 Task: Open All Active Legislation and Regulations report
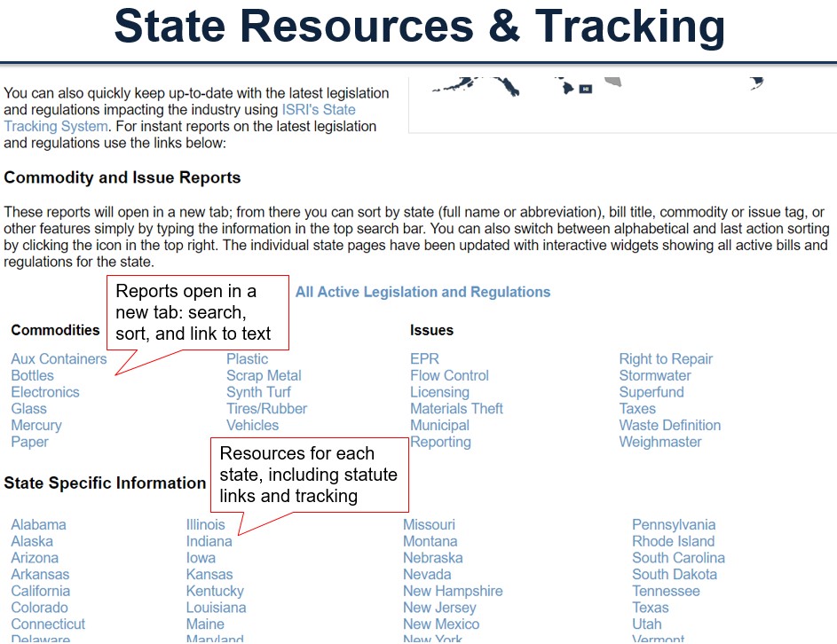click(422, 292)
